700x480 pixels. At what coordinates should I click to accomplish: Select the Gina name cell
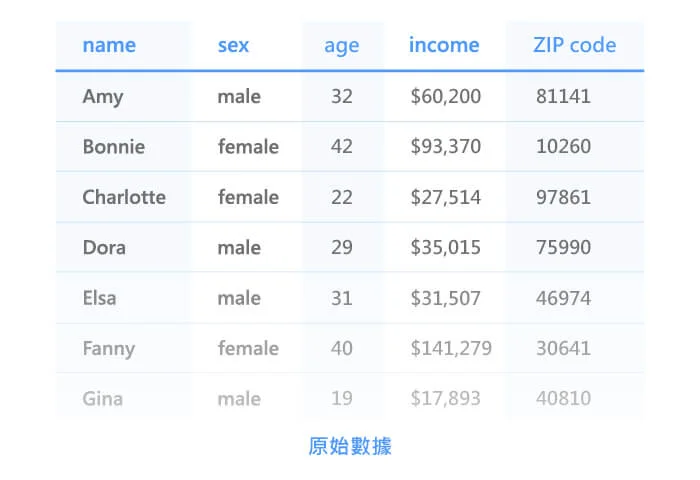(x=103, y=399)
